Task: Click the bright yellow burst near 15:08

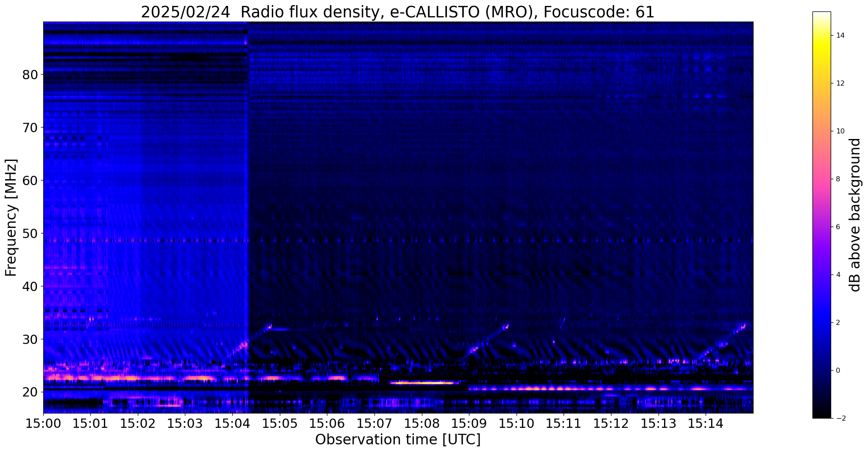Action: pos(424,383)
